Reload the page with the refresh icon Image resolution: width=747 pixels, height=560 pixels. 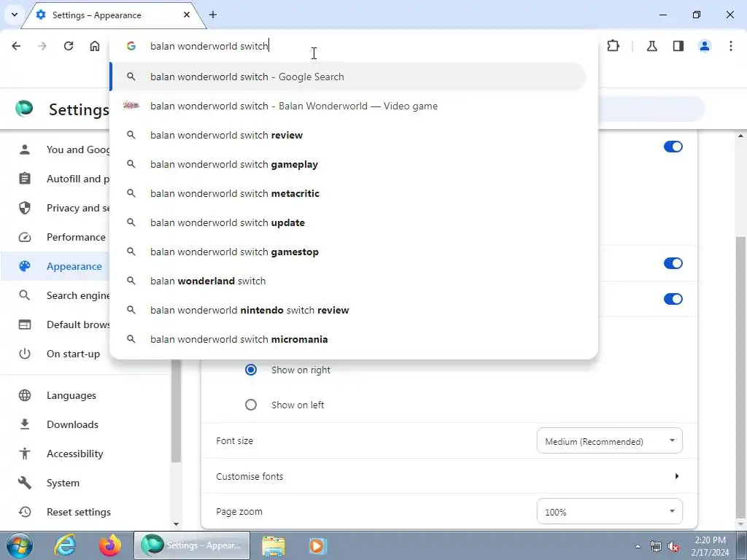click(69, 46)
